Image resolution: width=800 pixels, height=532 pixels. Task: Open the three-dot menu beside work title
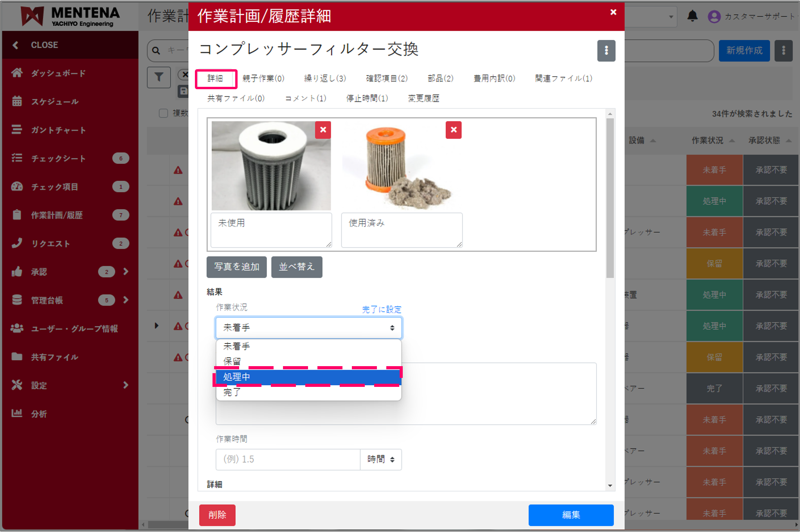tap(606, 51)
